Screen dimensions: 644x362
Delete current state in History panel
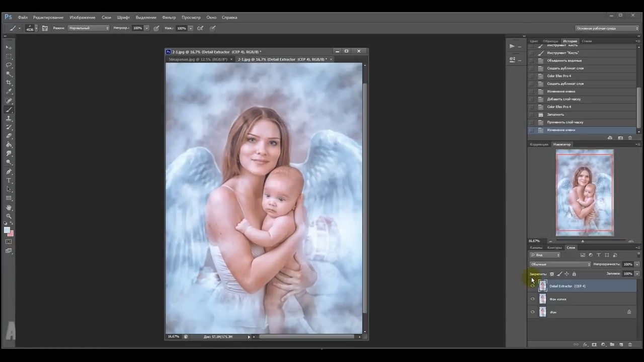tap(630, 138)
